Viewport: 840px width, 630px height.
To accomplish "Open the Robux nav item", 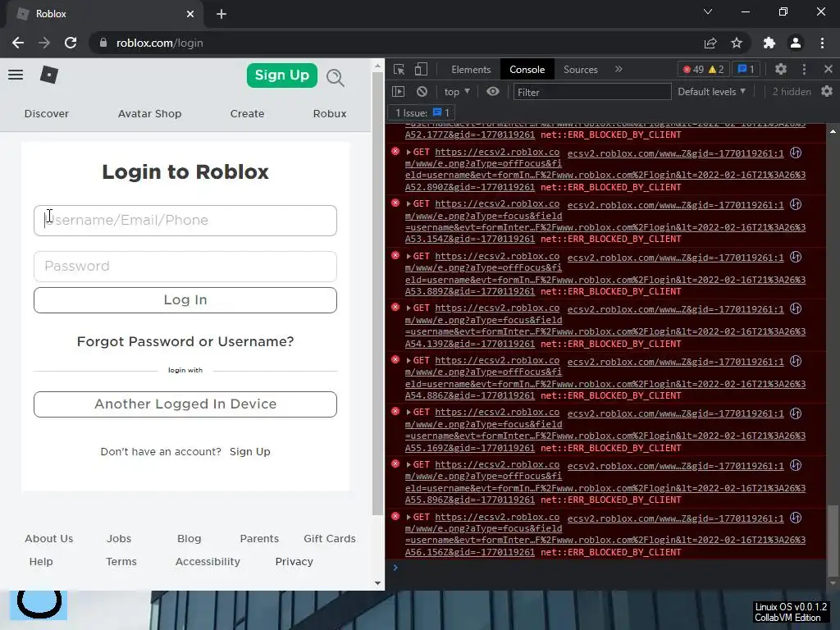I will click(330, 113).
